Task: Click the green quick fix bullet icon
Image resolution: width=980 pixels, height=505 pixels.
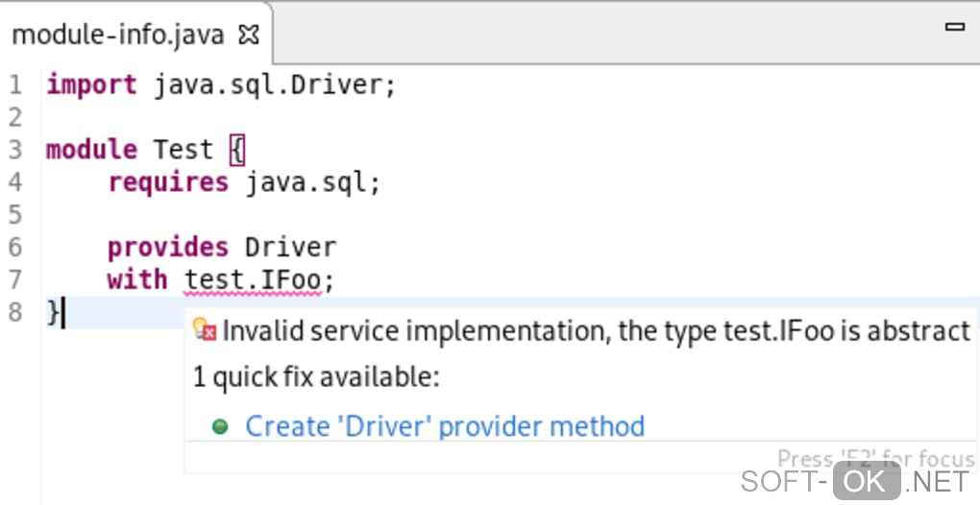Action: click(x=220, y=426)
